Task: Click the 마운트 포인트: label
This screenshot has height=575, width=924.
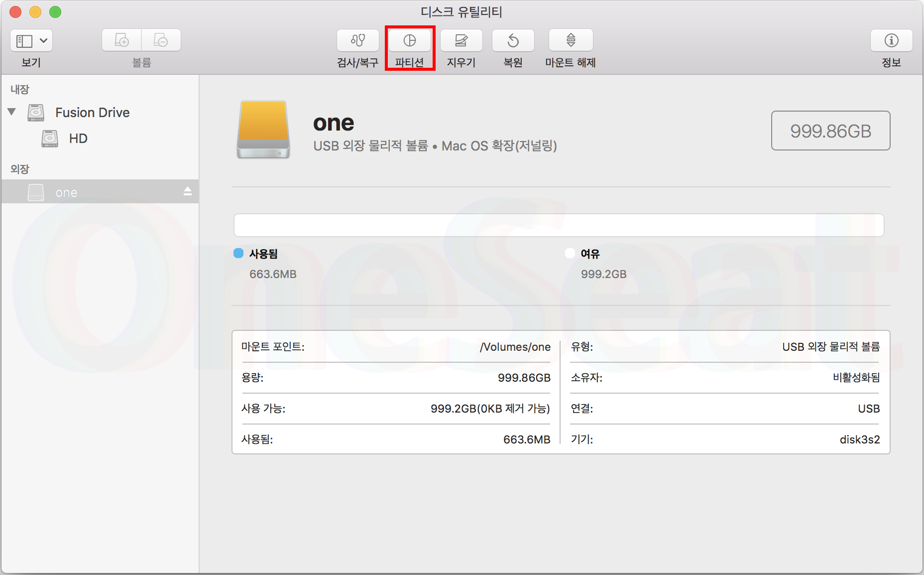Action: [x=273, y=347]
